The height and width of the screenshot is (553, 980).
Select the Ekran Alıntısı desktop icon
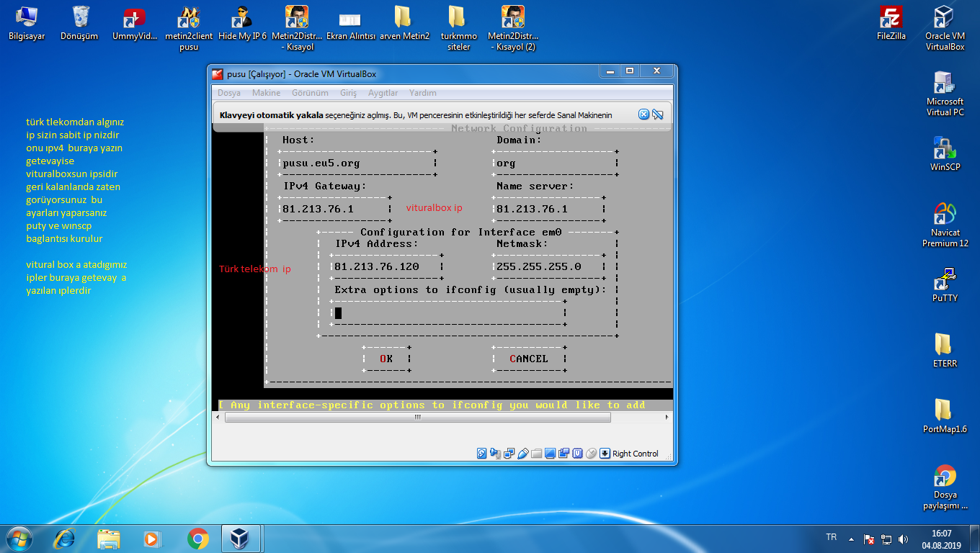(351, 24)
